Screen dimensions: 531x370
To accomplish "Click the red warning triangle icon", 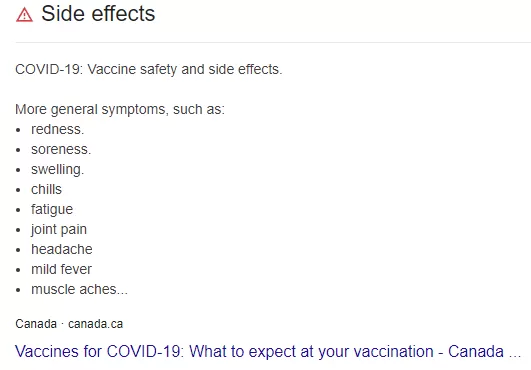I will pos(24,15).
